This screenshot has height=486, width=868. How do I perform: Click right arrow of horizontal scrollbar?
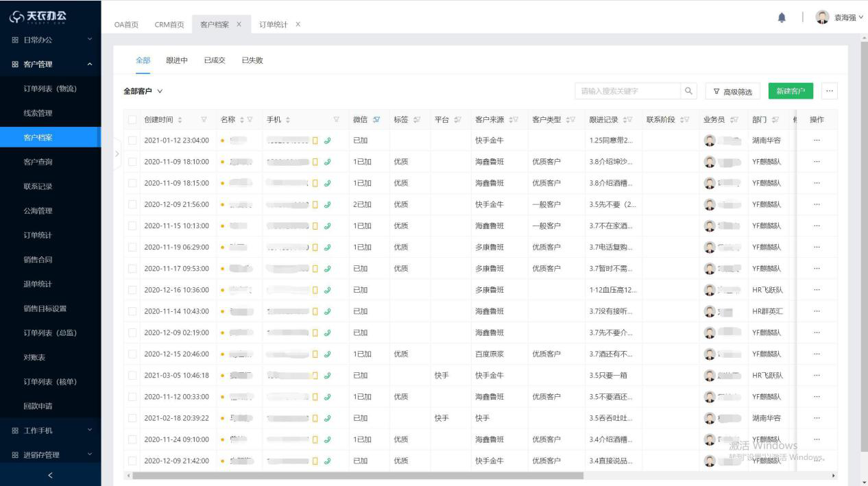[834, 475]
